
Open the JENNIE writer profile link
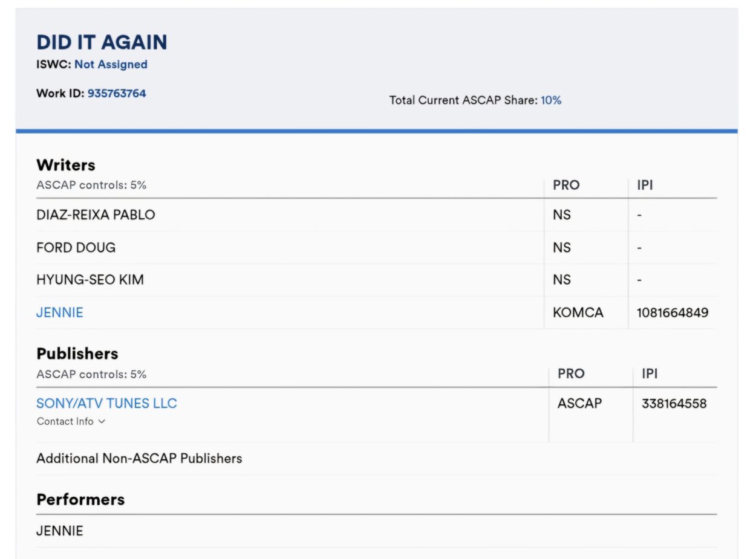(59, 312)
